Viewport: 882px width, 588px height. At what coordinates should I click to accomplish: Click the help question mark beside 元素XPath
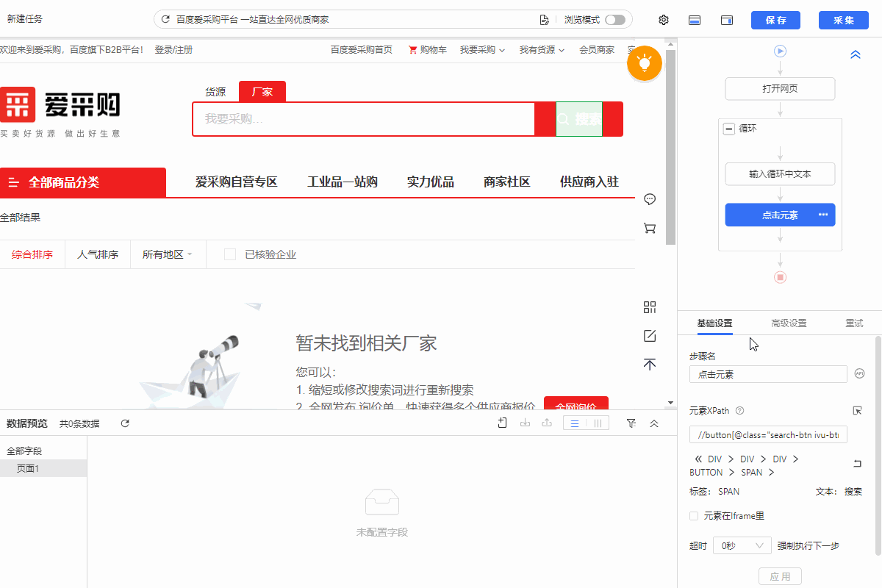coord(740,411)
